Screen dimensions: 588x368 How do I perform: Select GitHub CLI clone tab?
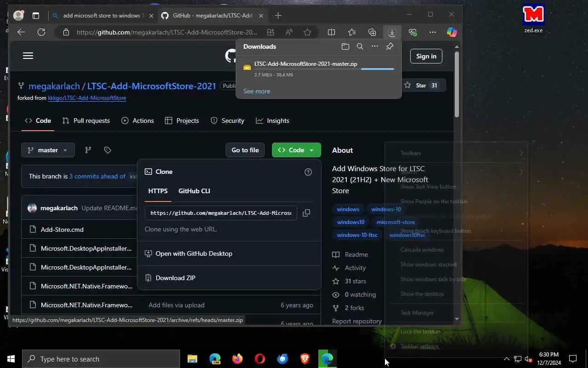194,191
